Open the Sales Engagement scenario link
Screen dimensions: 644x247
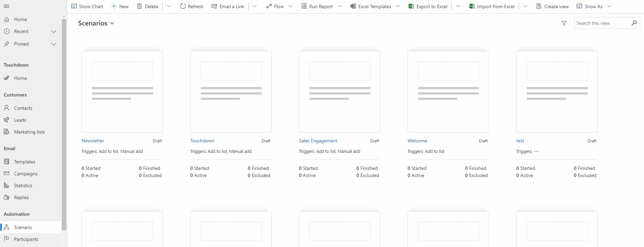pyautogui.click(x=318, y=141)
